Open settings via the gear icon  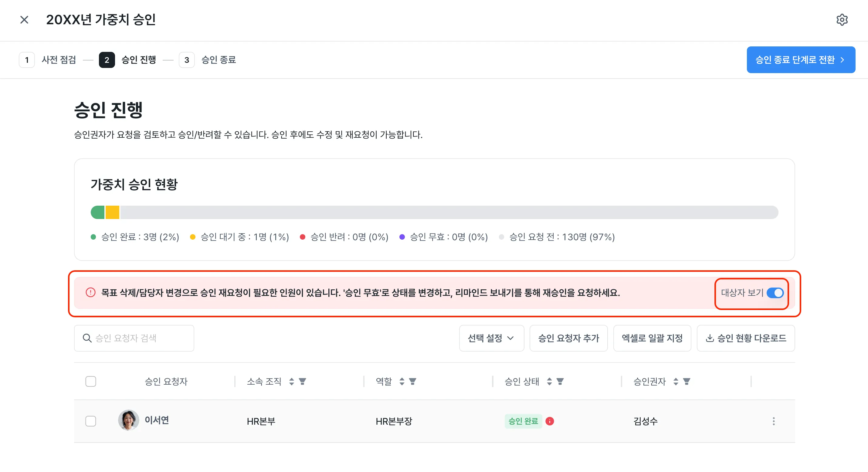tap(842, 19)
